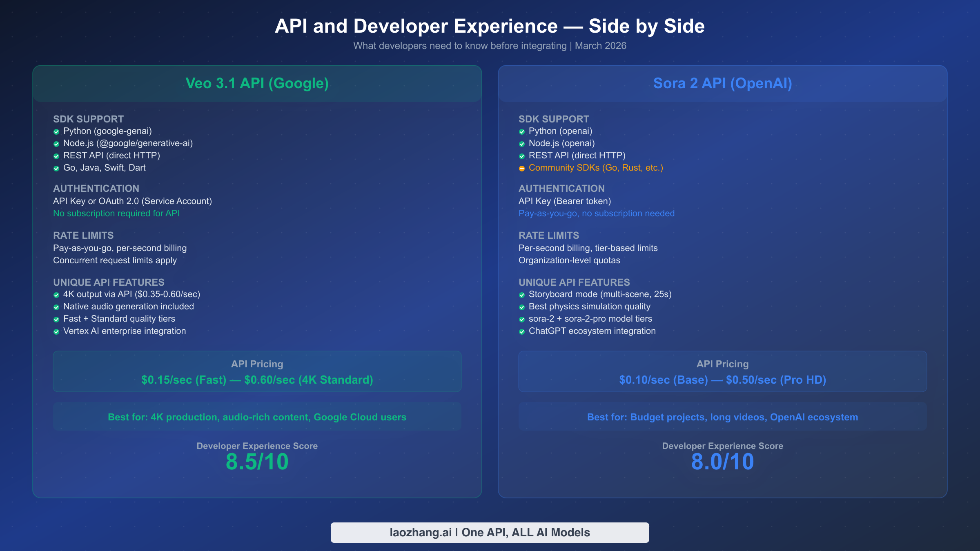Open the laozhang.ai link at the bottom
The image size is (980, 551).
coord(490,532)
